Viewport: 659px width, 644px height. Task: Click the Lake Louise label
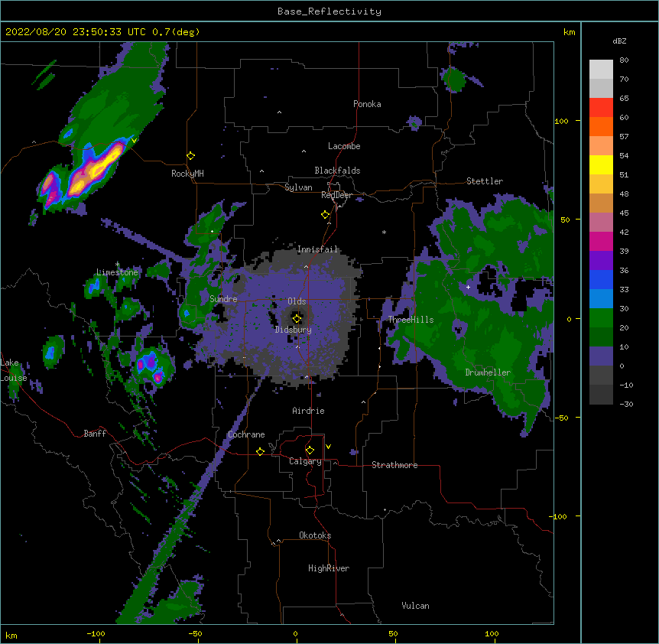tap(14, 370)
